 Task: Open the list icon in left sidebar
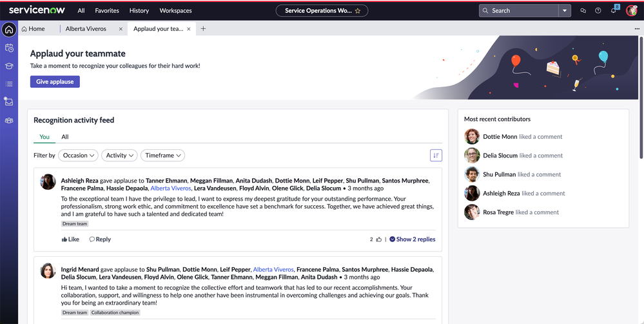(9, 84)
